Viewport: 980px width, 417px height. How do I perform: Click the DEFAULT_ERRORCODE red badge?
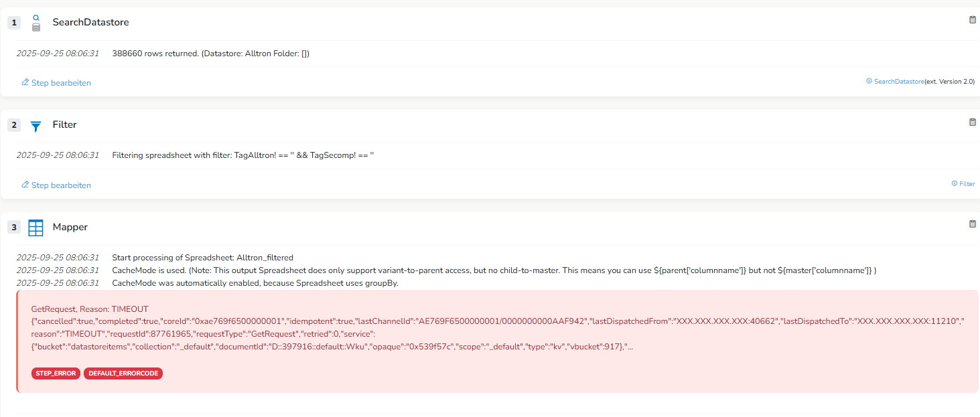(x=123, y=373)
